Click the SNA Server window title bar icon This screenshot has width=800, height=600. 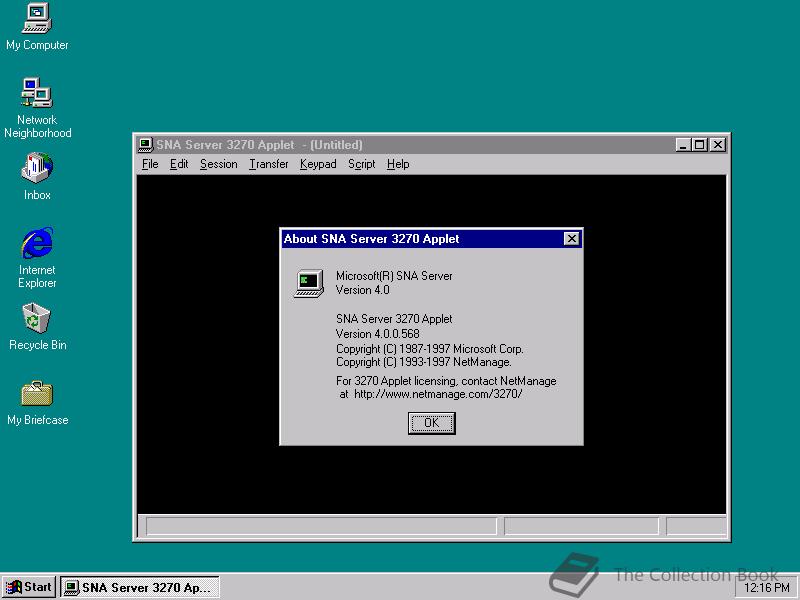[x=145, y=145]
